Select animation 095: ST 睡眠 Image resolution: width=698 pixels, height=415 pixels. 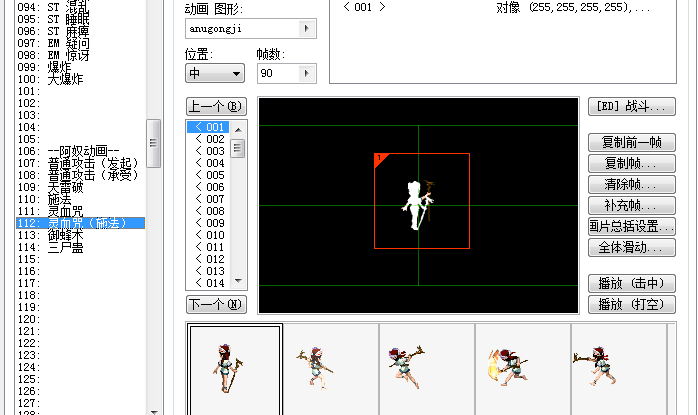(81, 19)
